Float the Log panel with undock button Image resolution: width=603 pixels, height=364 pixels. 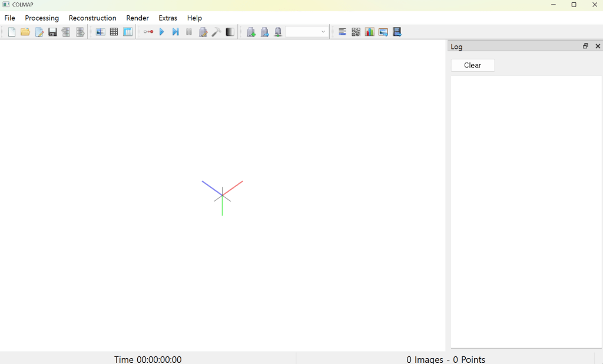click(x=585, y=46)
